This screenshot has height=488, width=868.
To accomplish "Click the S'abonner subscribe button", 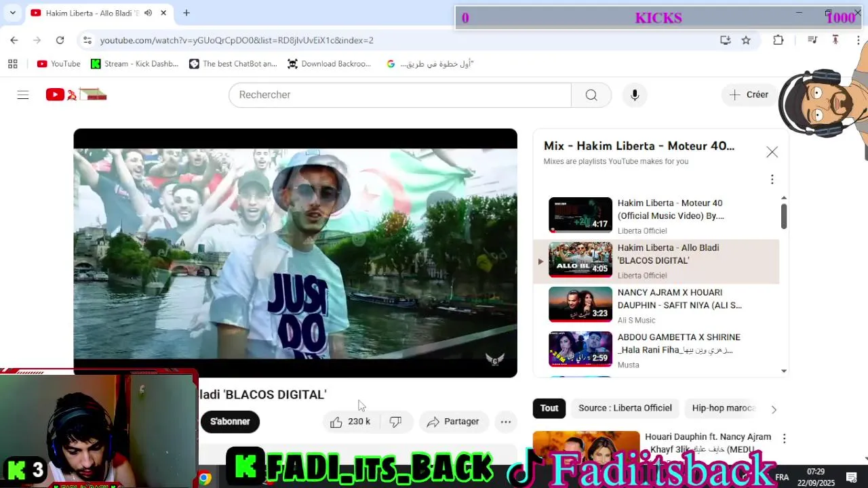I will [230, 422].
